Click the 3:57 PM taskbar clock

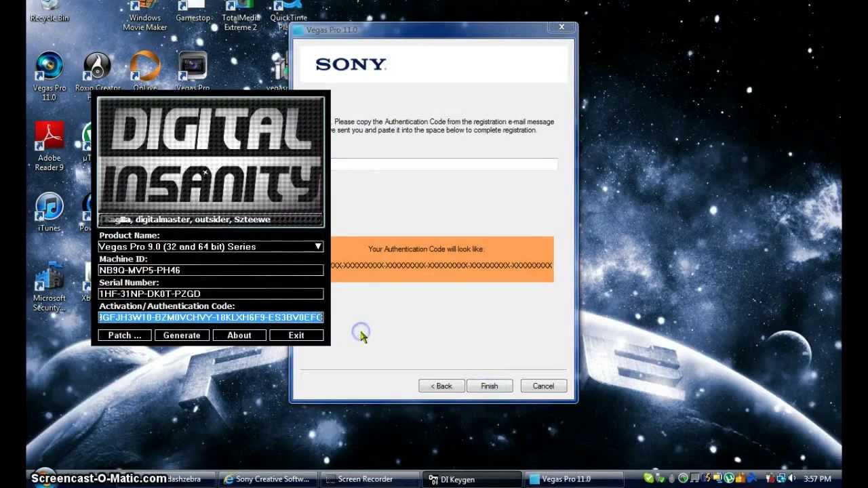coord(817,479)
